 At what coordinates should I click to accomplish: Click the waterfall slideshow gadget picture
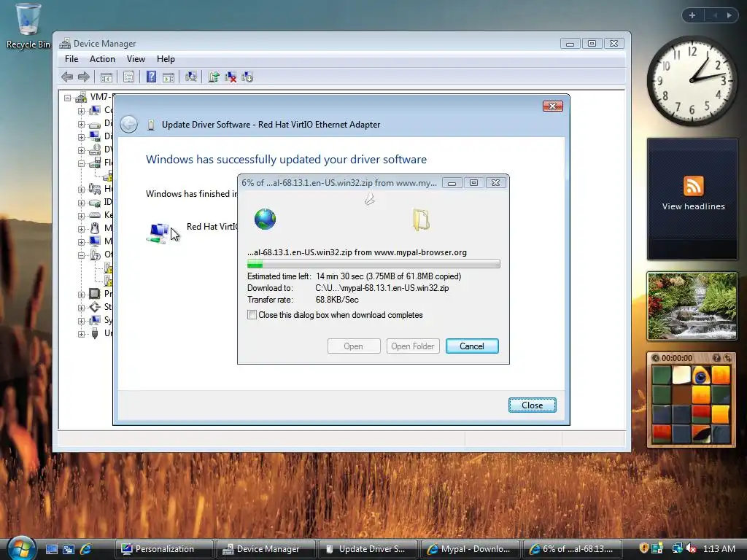point(692,306)
